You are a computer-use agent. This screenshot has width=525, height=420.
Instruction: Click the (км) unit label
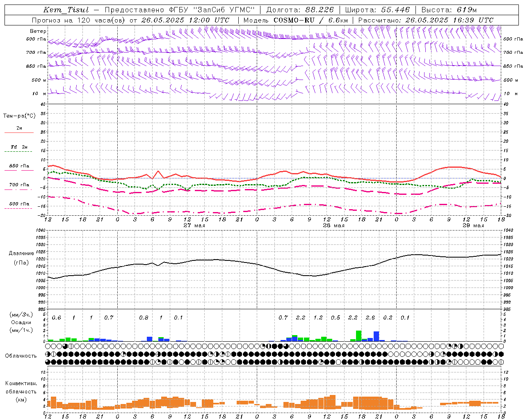pyautogui.click(x=21, y=399)
